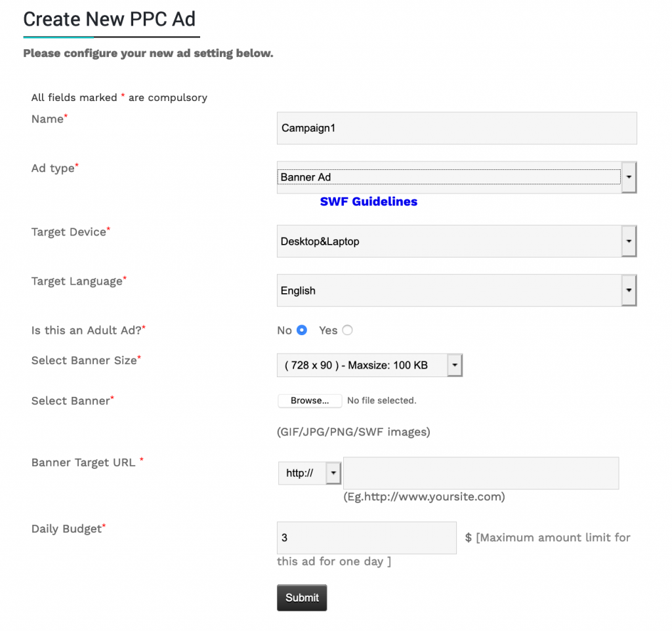
Task: Click the '(GIF/JPG/PNG/SWF images)' hint text
Action: pyautogui.click(x=353, y=432)
